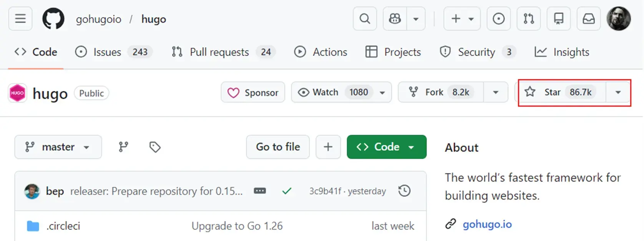Click the GitHub logo icon
The height and width of the screenshot is (241, 644).
53,19
